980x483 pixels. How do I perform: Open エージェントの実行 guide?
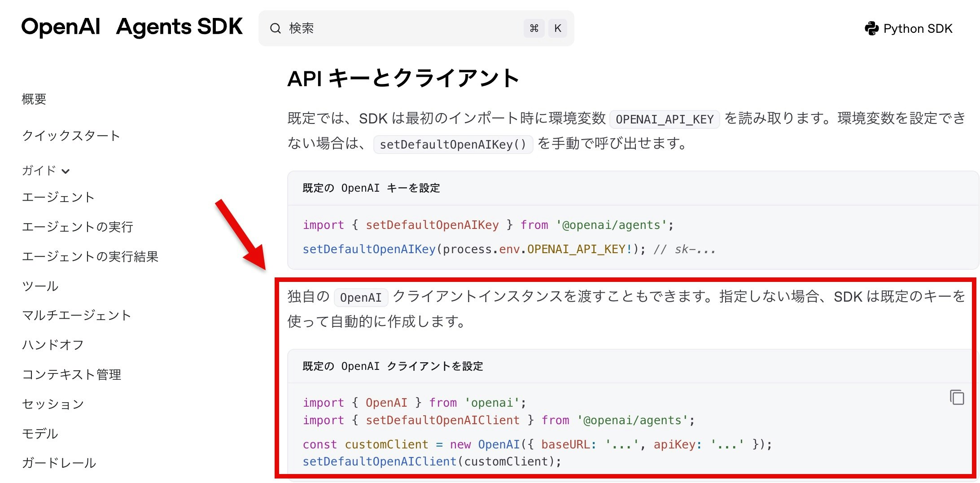78,227
